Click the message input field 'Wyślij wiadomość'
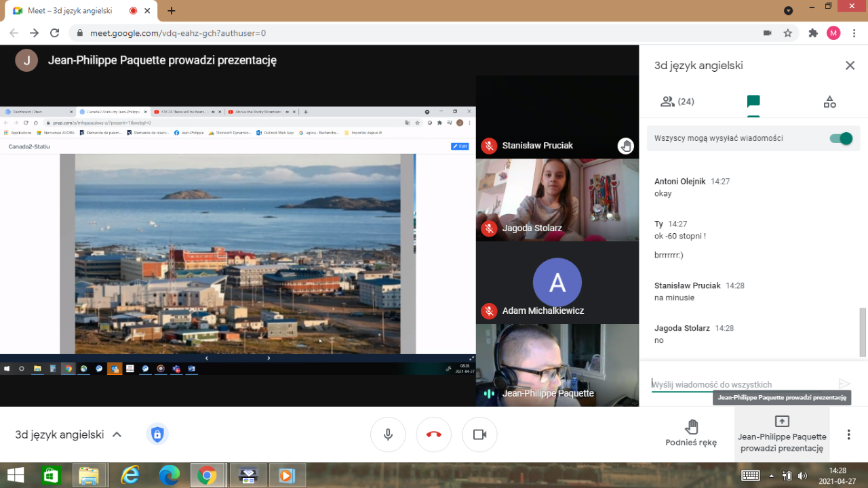Viewport: 868px width, 488px height. click(x=739, y=384)
